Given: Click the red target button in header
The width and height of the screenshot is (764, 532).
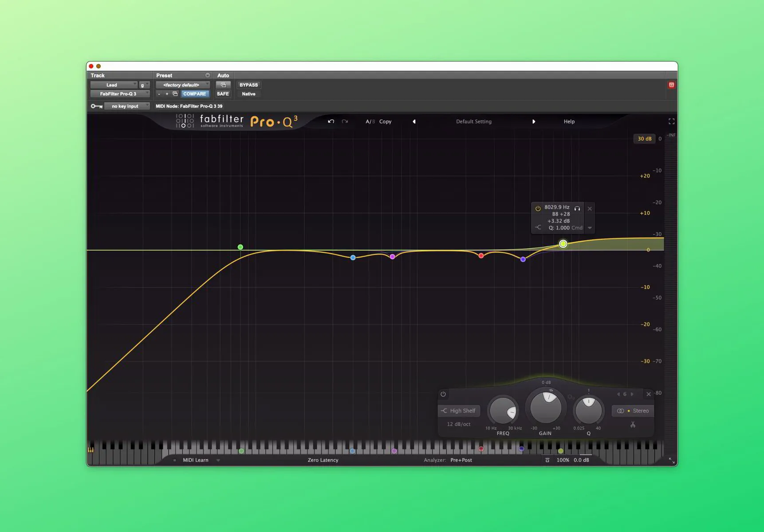Looking at the screenshot, I should coord(671,85).
